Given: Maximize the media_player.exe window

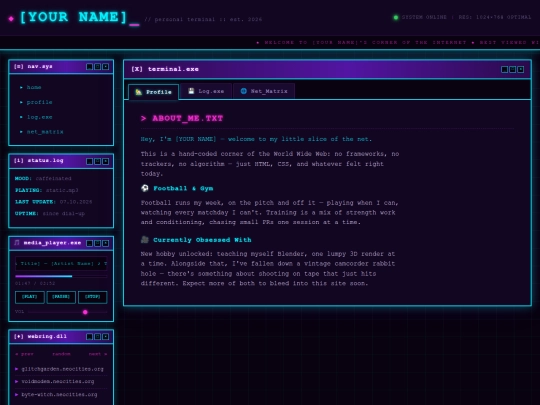Looking at the screenshot, I should point(97,243).
